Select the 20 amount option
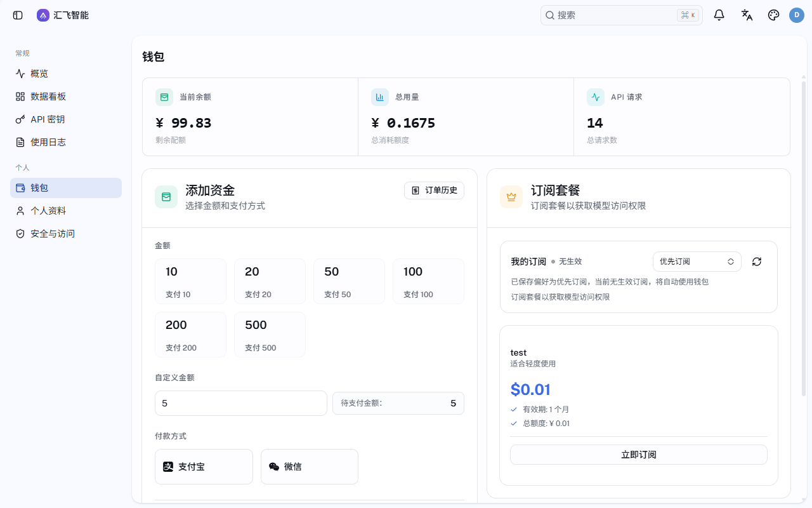Viewport: 812px width, 508px height. [x=270, y=281]
